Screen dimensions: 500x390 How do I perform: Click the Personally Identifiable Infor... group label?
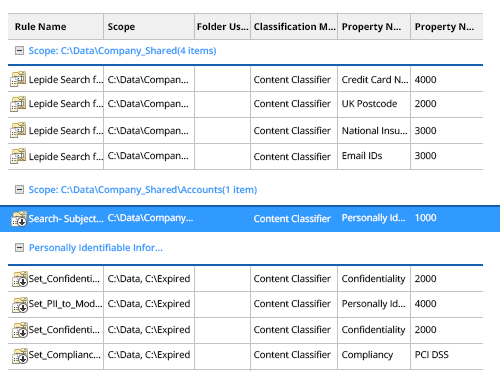[x=96, y=248]
